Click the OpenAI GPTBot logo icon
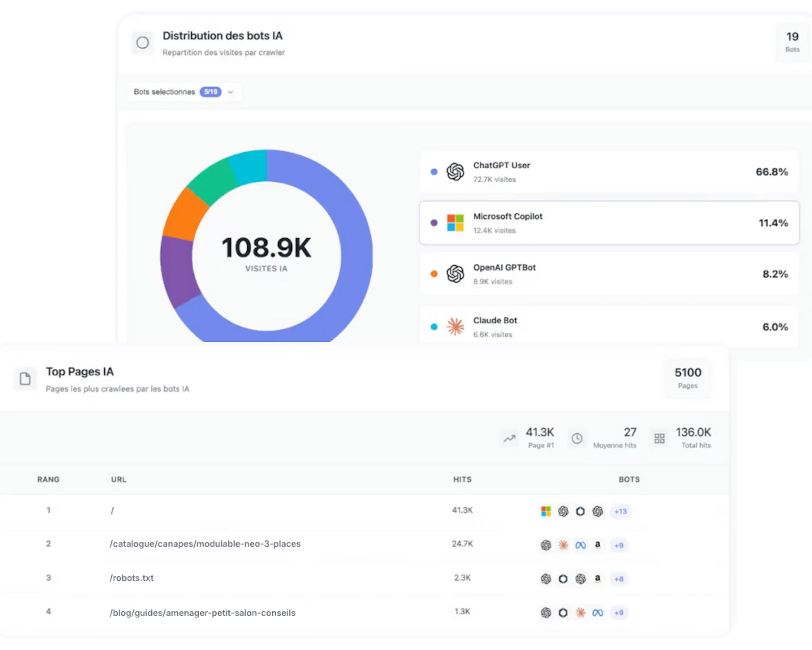The image size is (812, 650). 455,274
